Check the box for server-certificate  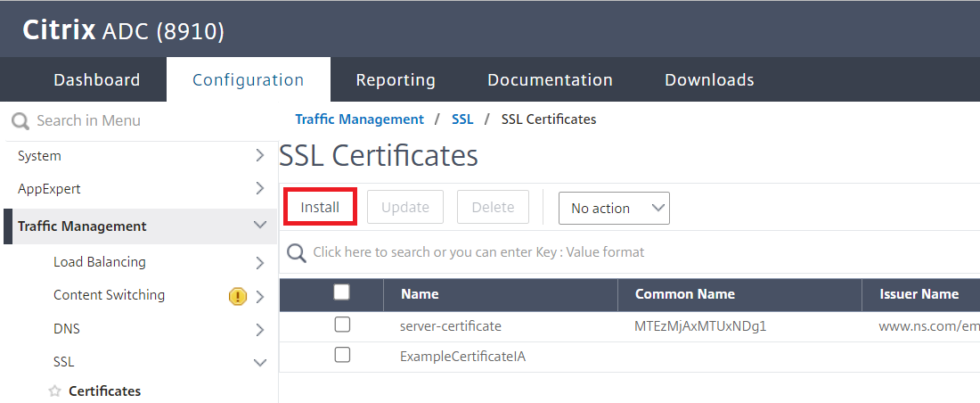pyautogui.click(x=342, y=325)
